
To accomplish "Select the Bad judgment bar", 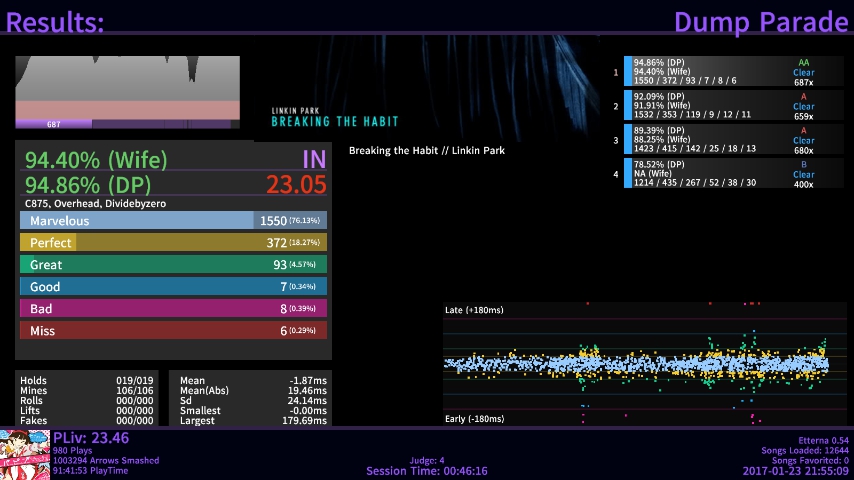I will coord(173,309).
